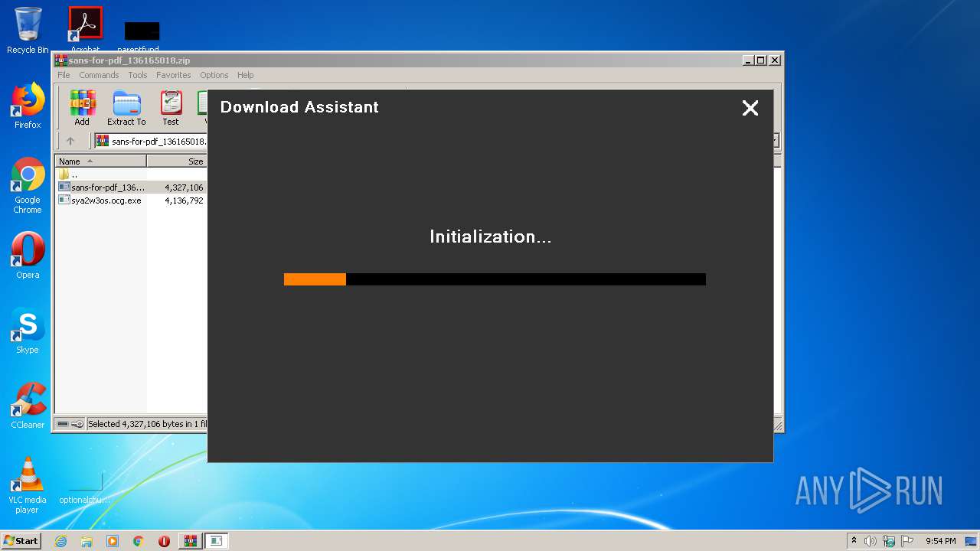Click the Test icon in WinRAR toolbar

pyautogui.click(x=171, y=108)
